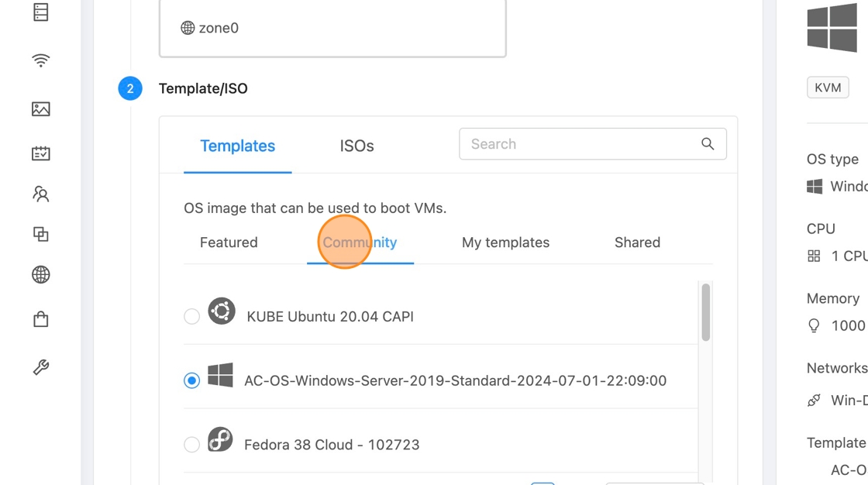Image resolution: width=868 pixels, height=485 pixels.
Task: Choose the Fedora 38 Cloud radio button
Action: [191, 445]
